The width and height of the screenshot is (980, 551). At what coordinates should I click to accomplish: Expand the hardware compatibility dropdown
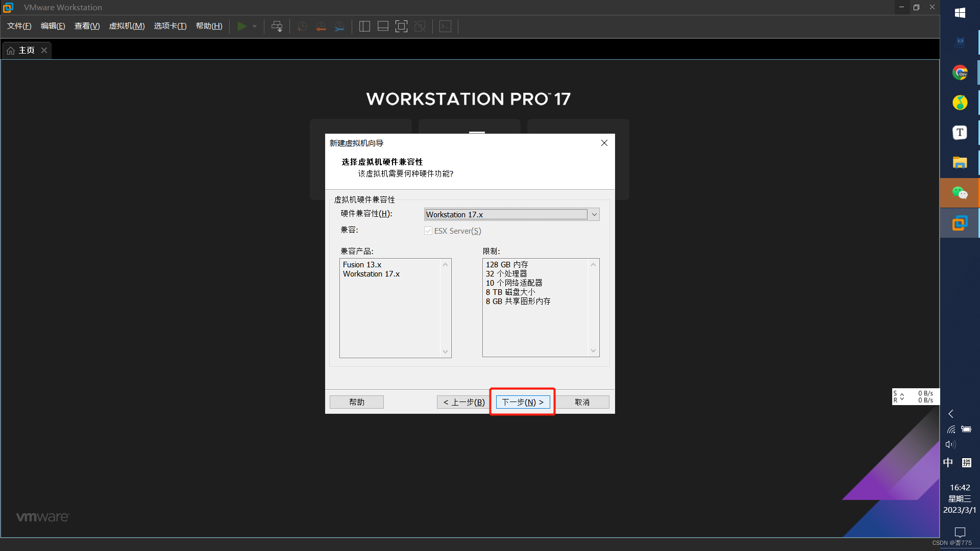point(593,214)
